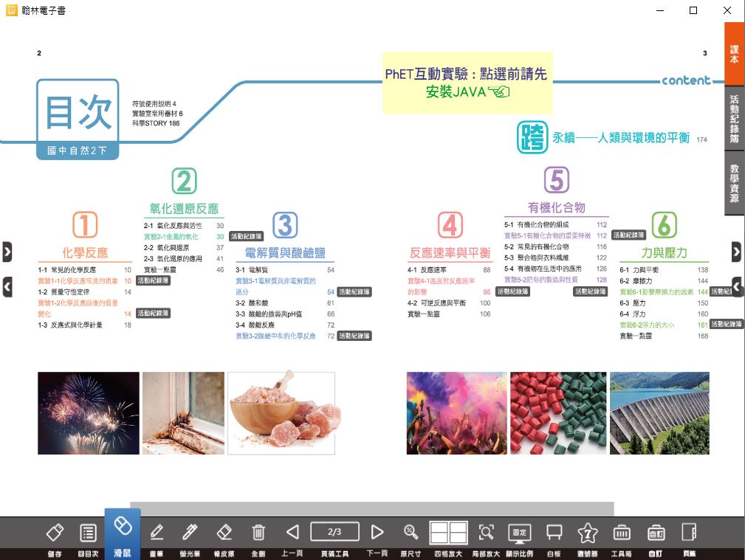This screenshot has height=560, width=745.
Task: Switch to the 教學資源 side tab
Action: [x=734, y=183]
